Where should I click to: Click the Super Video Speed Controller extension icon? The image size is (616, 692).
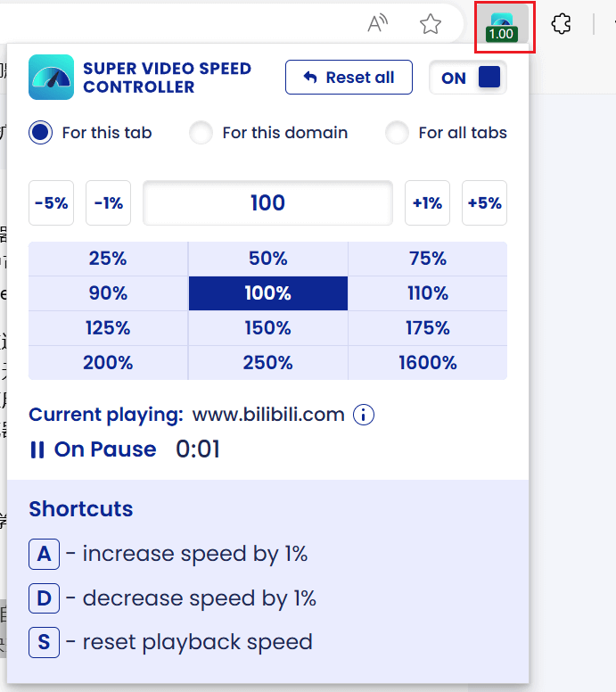[502, 25]
